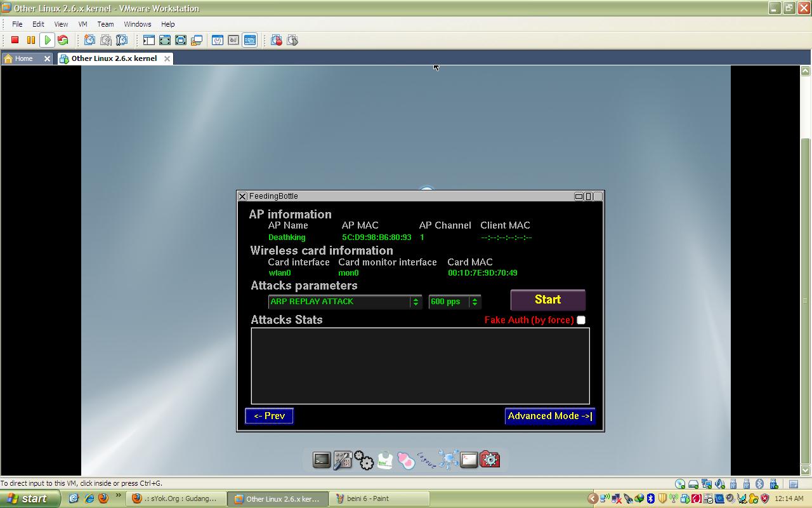812x508 pixels.
Task: Click the <- Prev button
Action: click(270, 416)
